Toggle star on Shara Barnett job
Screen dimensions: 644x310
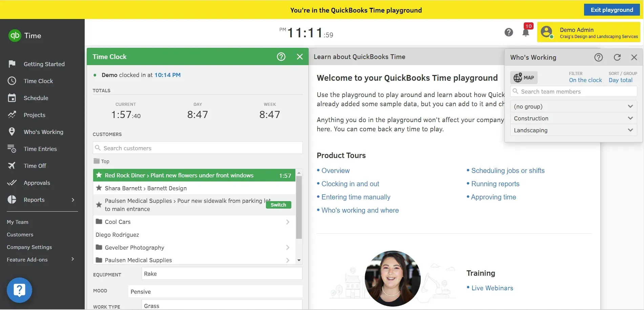click(99, 188)
